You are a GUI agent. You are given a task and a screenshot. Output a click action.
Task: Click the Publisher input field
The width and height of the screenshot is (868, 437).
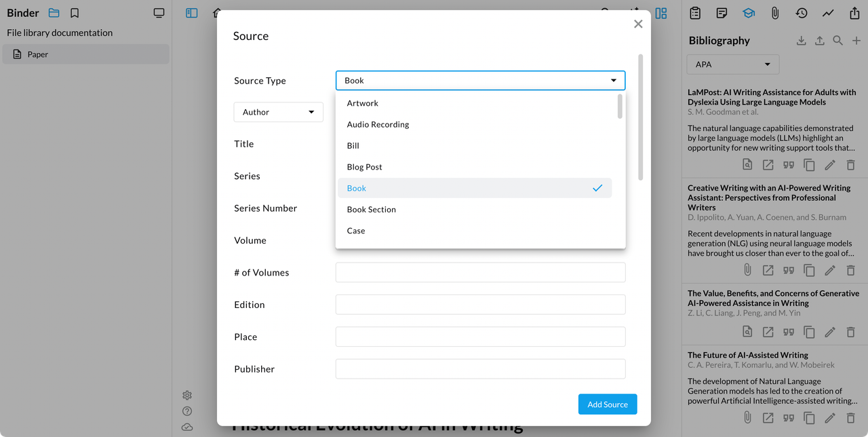[x=480, y=369]
